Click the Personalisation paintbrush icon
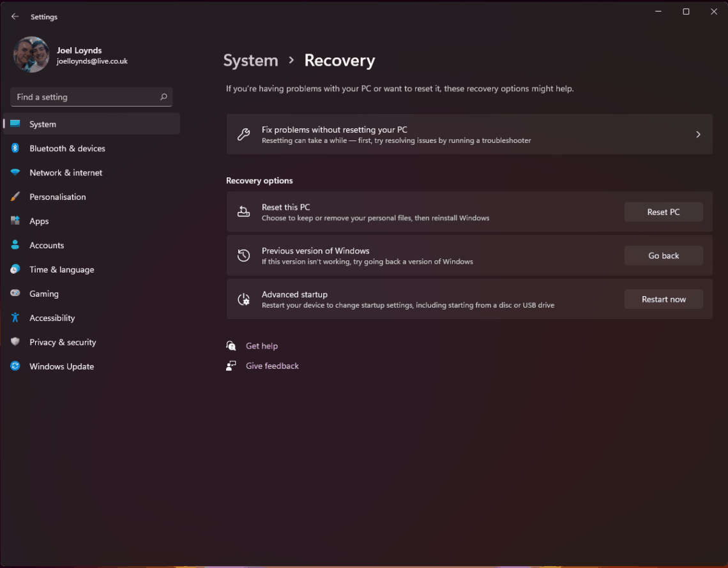728x568 pixels. coord(15,197)
